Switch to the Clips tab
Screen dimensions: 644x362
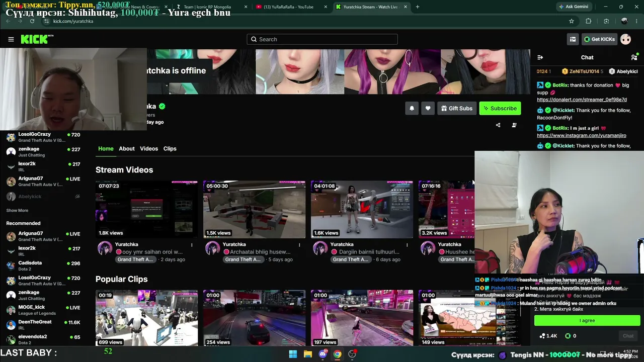pos(170,149)
